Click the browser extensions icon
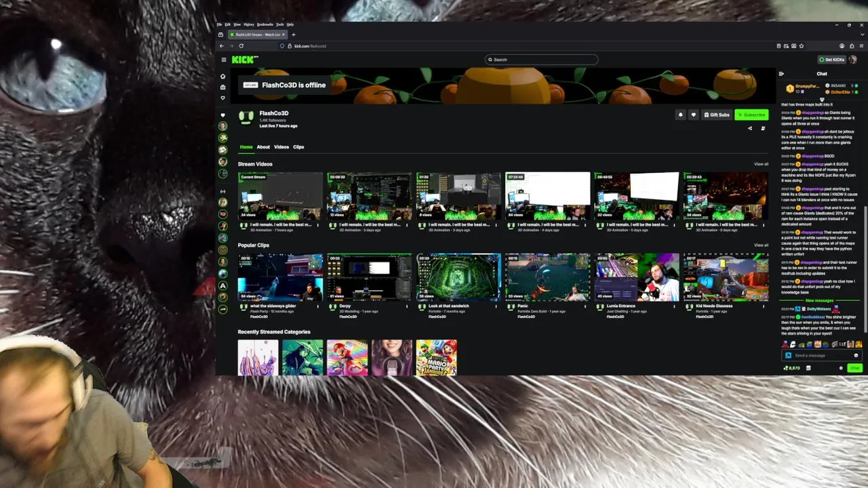Screen dimensions: 868x488 (852, 46)
